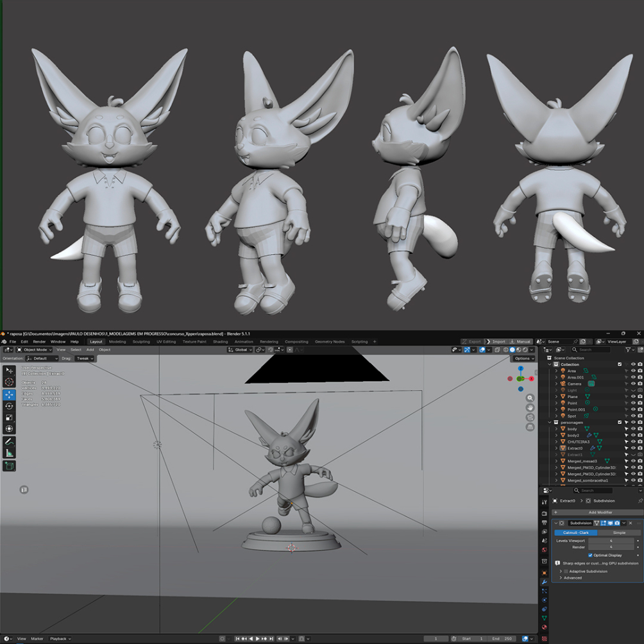The width and height of the screenshot is (644, 644).
Task: Uncheck the Collection exclude checkbox
Action: point(620,364)
